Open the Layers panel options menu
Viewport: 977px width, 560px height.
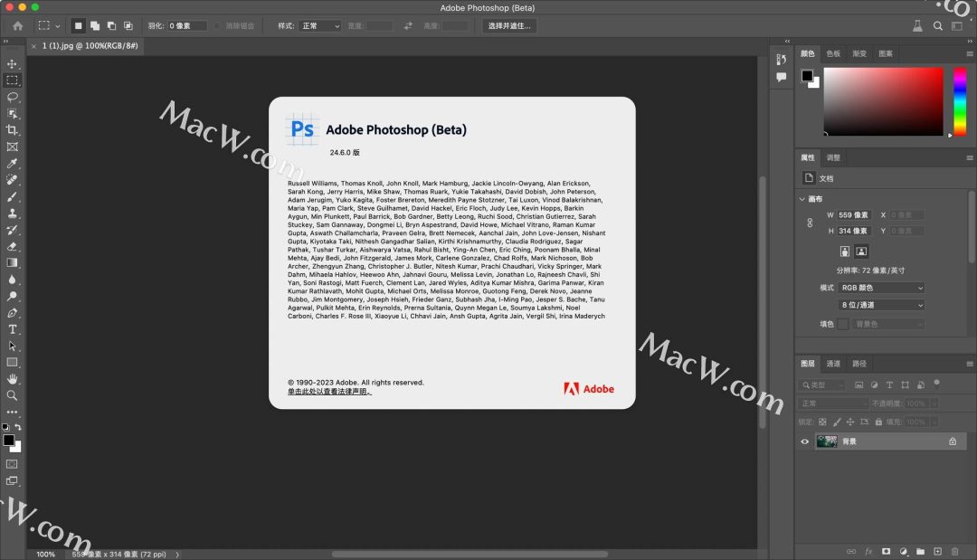coord(970,364)
